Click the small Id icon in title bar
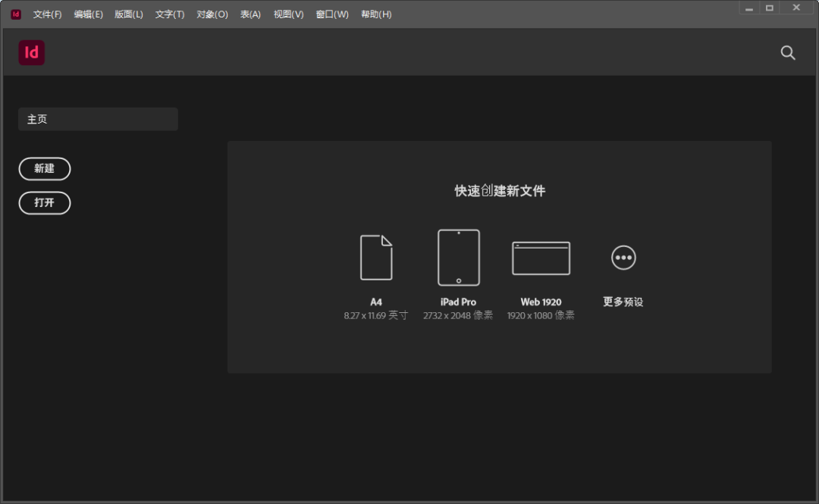 click(x=16, y=14)
